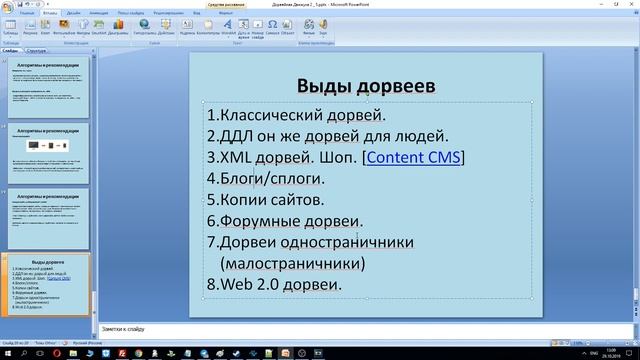Screen dimensions: 640x360
Task: Select first Алгоритмы и рекомендации slide thumbnail
Action: pos(48,88)
